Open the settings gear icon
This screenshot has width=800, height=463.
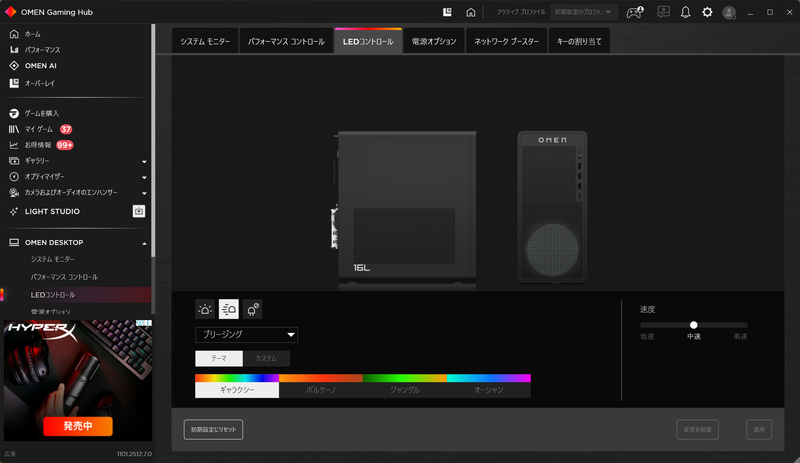click(707, 12)
